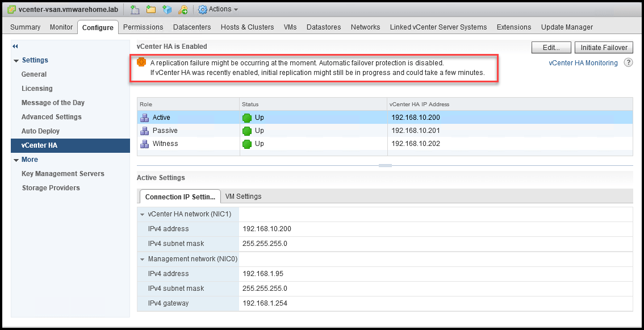Switch to the Extensions tab

[x=514, y=27]
